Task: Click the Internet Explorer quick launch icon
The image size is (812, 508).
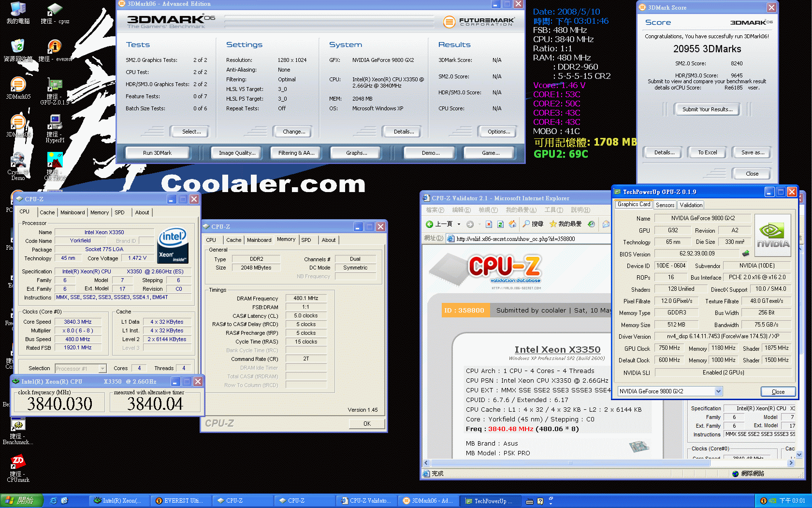Action: (x=53, y=501)
